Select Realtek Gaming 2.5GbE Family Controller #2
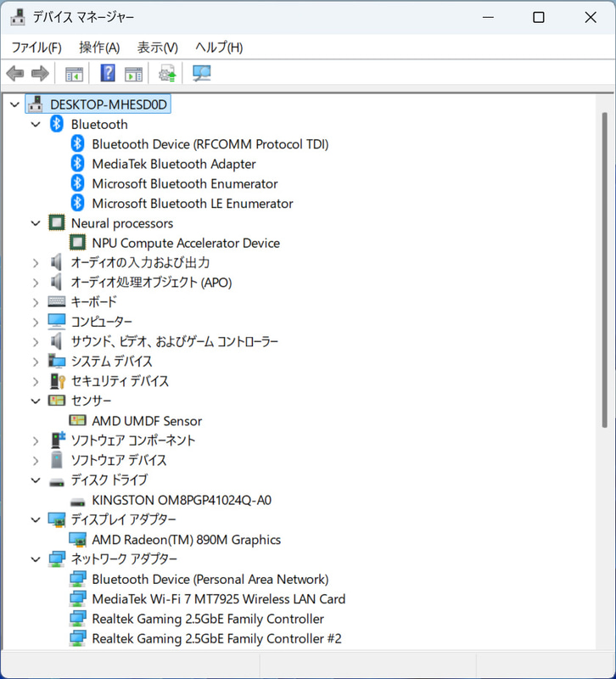 [x=217, y=638]
